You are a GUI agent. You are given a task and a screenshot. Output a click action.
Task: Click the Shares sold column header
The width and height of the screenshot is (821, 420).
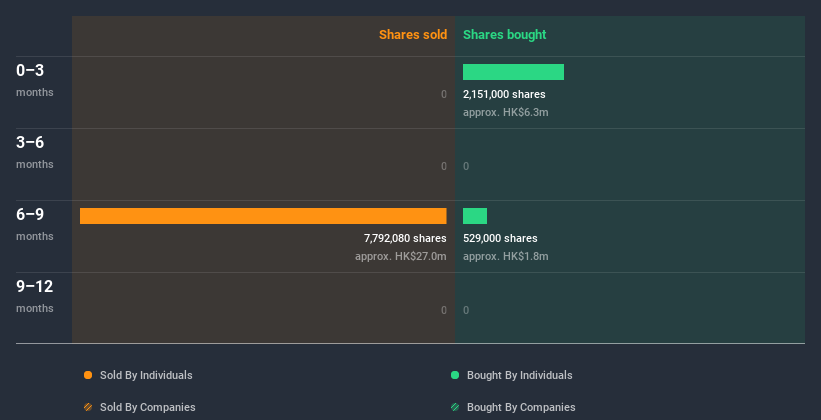tap(413, 35)
